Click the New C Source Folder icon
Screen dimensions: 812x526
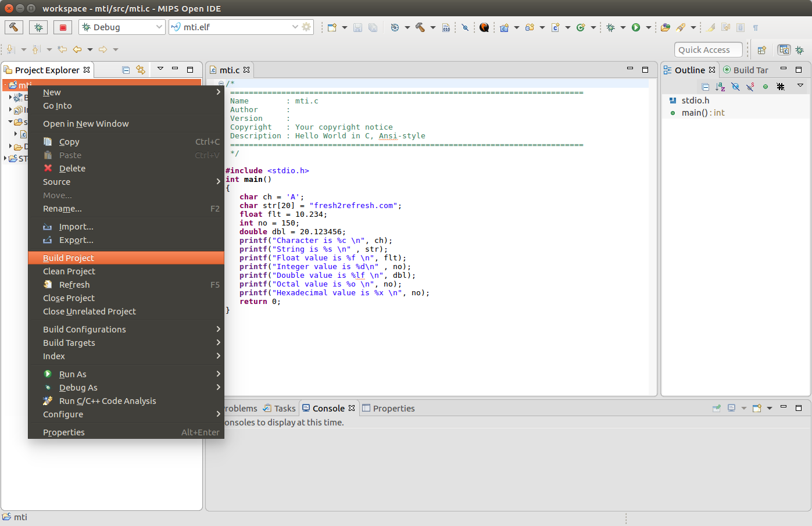point(530,27)
